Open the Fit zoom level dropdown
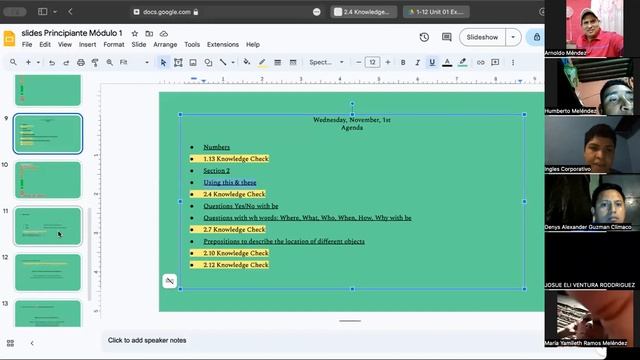 134,62
